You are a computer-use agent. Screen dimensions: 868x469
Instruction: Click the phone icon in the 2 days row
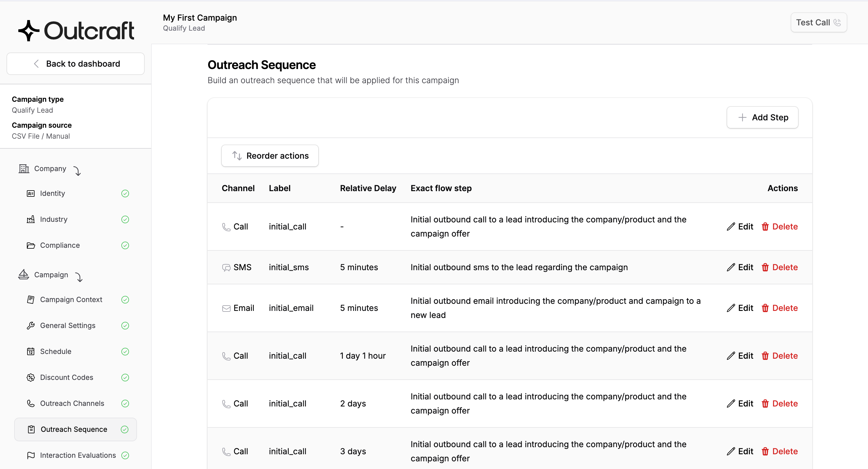[226, 404]
